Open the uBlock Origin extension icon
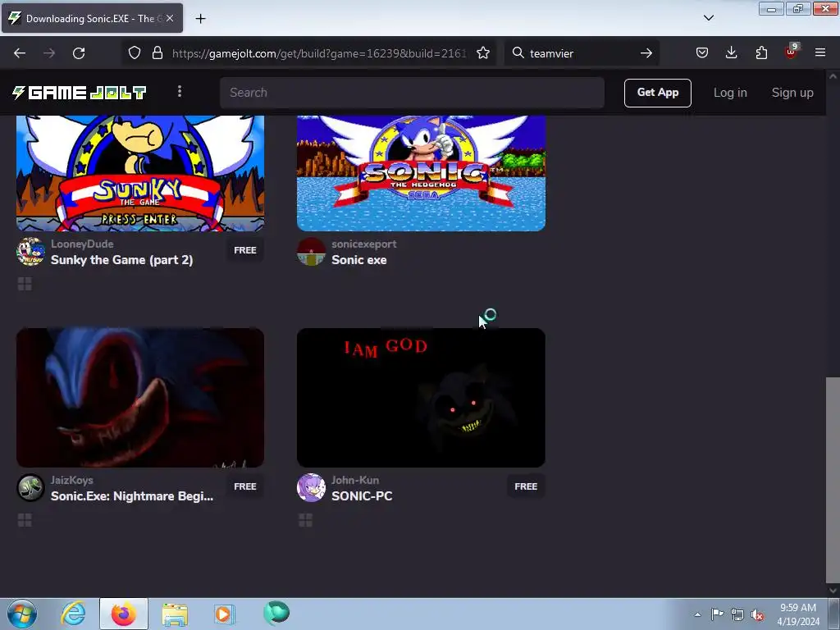This screenshot has height=630, width=840. [x=792, y=52]
